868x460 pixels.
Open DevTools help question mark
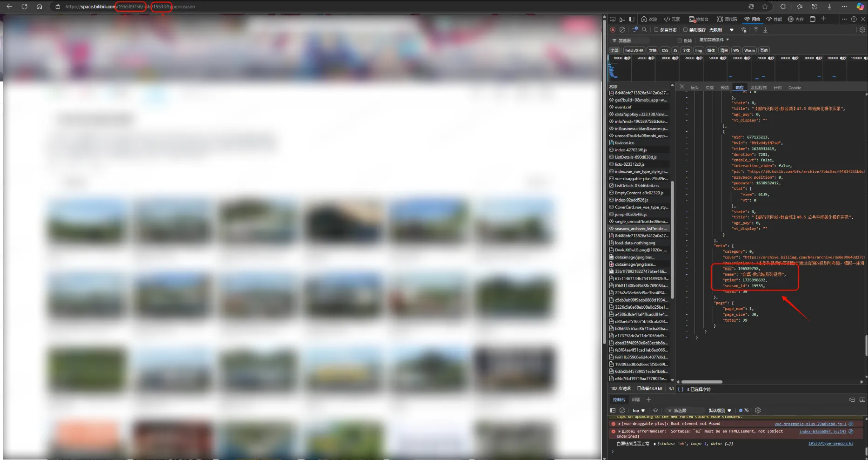(x=854, y=19)
